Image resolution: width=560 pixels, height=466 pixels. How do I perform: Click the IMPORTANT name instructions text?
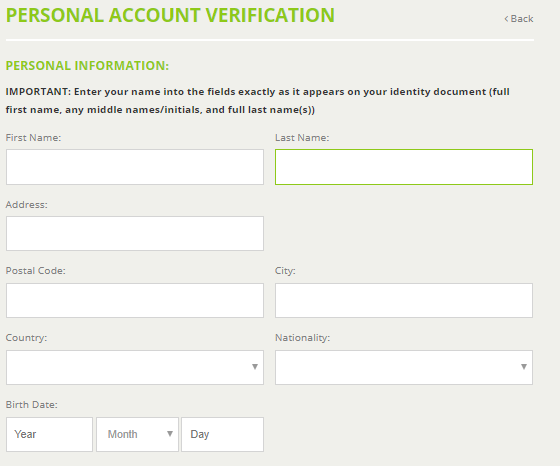point(258,101)
